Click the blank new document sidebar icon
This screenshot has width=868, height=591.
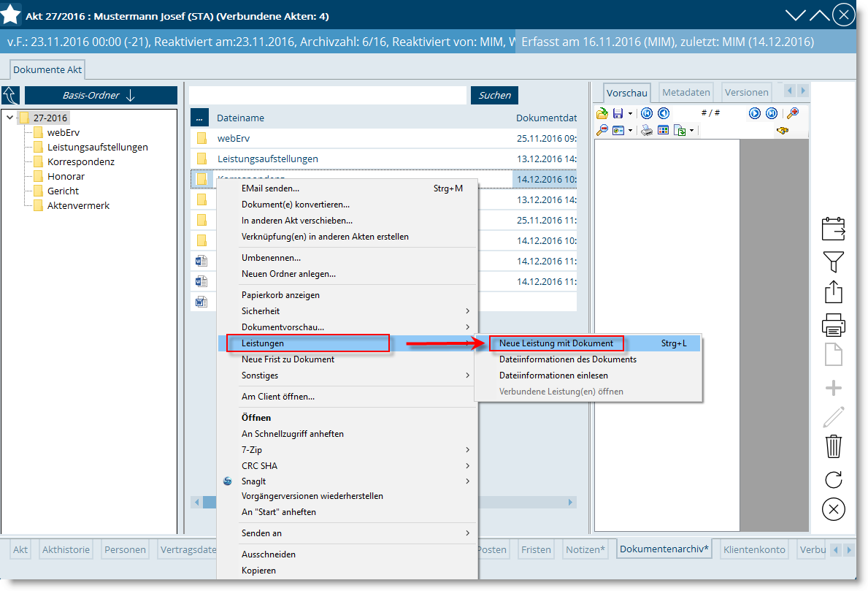833,354
